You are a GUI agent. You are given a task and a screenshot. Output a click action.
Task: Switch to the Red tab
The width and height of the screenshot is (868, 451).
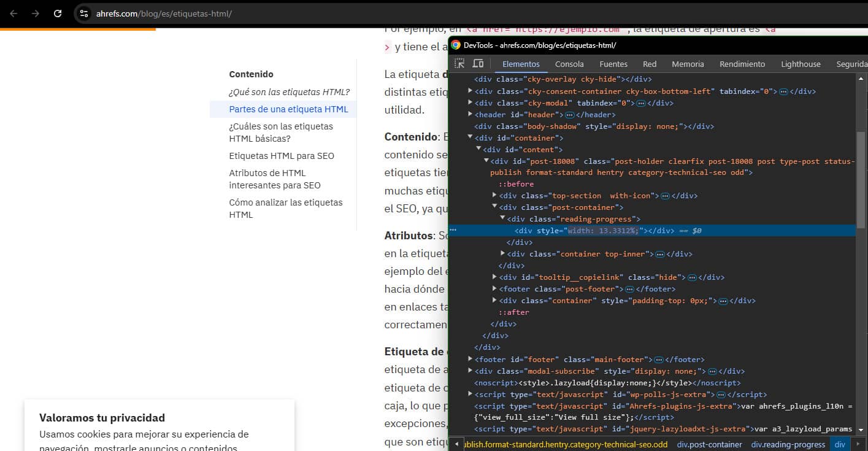pos(650,64)
